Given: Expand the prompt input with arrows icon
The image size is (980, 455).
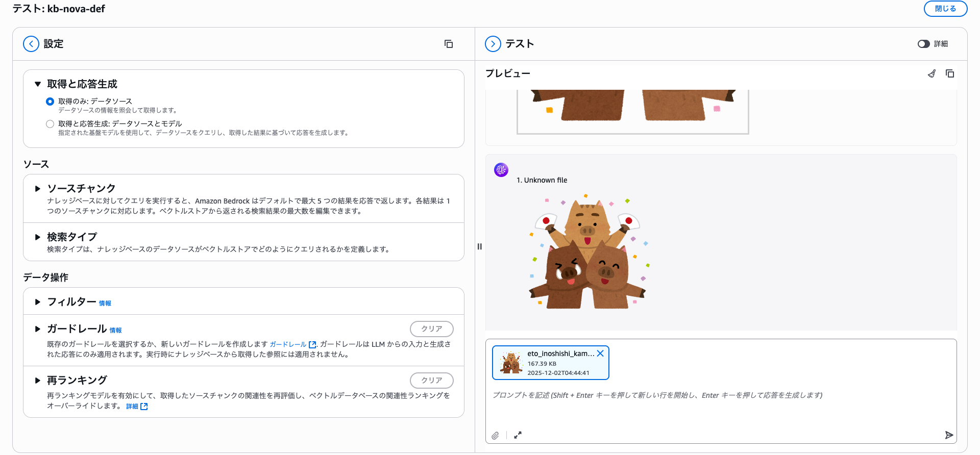Looking at the screenshot, I should point(518,435).
